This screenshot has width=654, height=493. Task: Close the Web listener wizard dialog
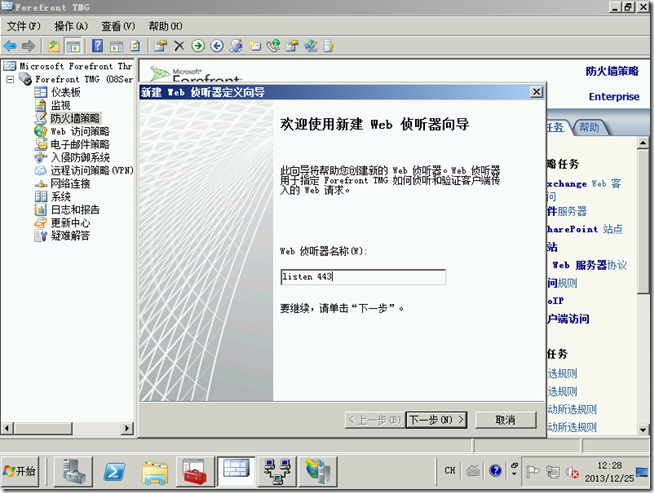536,92
